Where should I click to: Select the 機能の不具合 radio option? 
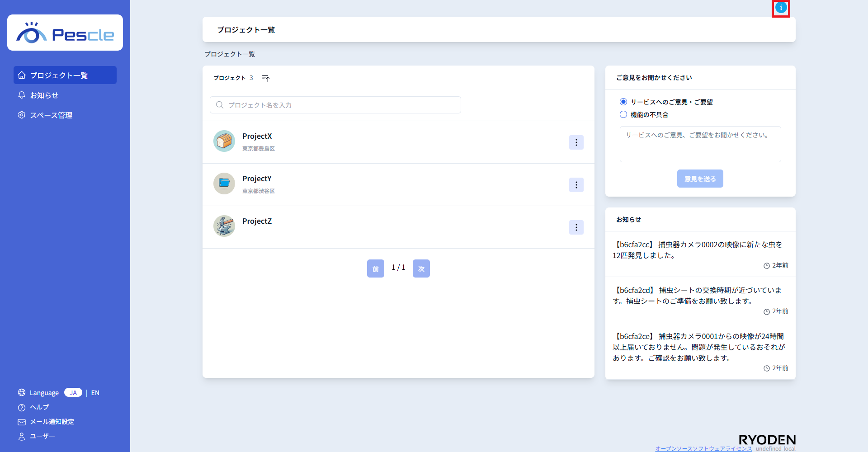click(623, 115)
